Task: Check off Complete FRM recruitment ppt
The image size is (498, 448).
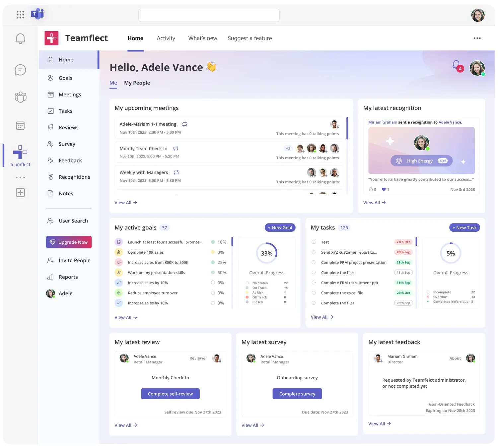Action: 314,283
